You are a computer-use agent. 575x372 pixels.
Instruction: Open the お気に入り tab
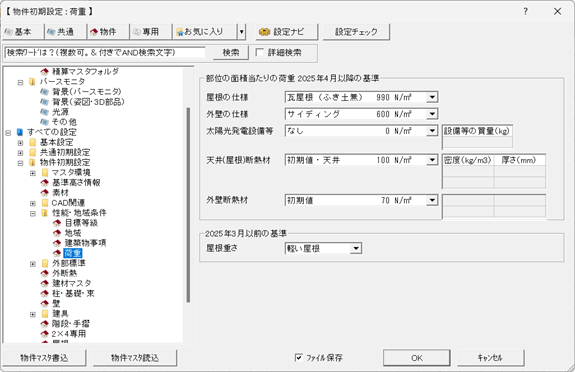coord(204,32)
